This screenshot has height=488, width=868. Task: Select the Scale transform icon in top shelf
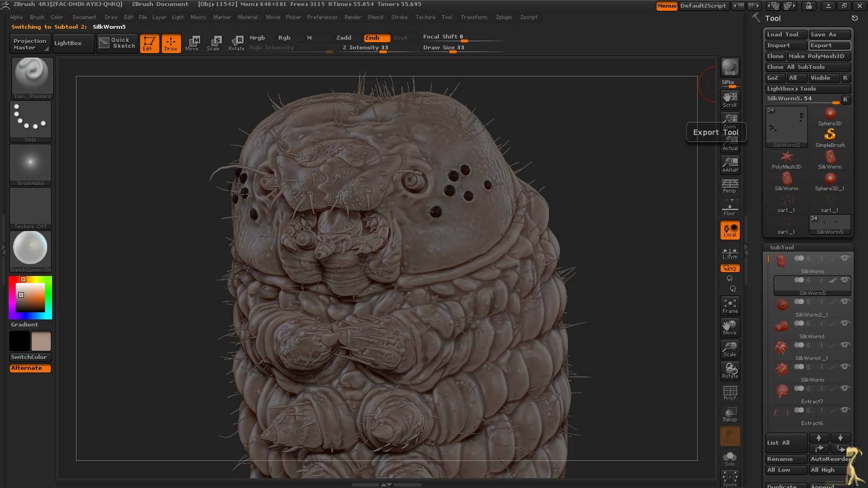(x=214, y=43)
